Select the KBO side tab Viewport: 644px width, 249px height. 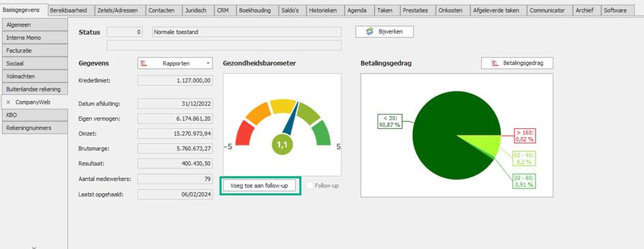(x=34, y=115)
